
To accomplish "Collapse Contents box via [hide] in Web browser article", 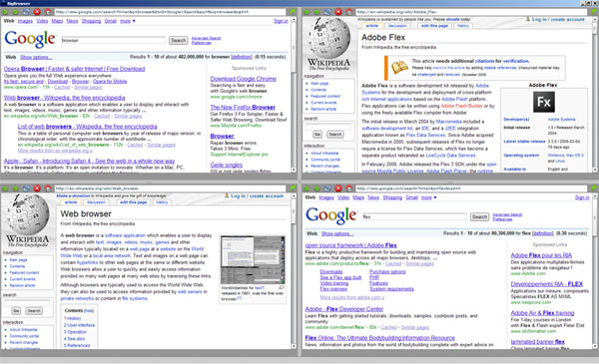I will 89,311.
